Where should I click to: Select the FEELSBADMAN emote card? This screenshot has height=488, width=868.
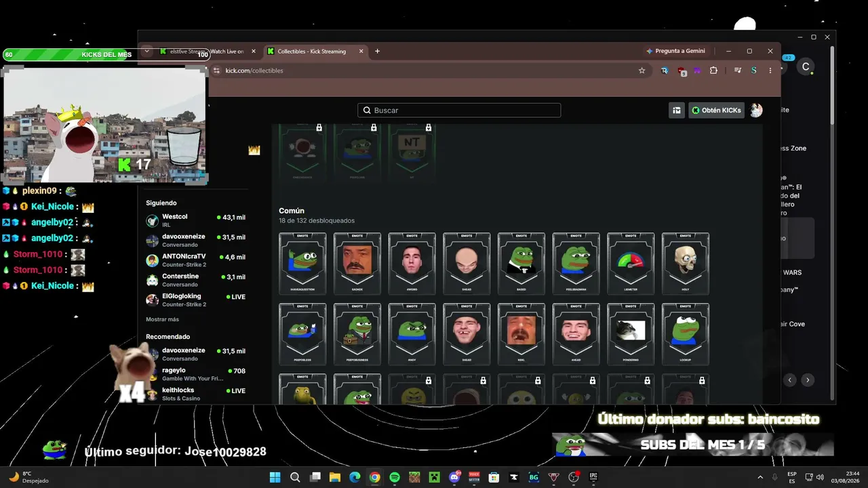point(576,263)
